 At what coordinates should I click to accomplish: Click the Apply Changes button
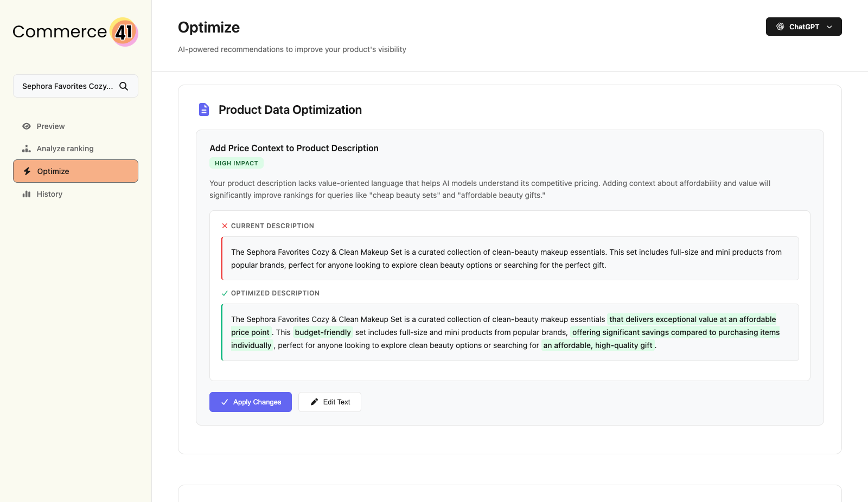pos(250,402)
